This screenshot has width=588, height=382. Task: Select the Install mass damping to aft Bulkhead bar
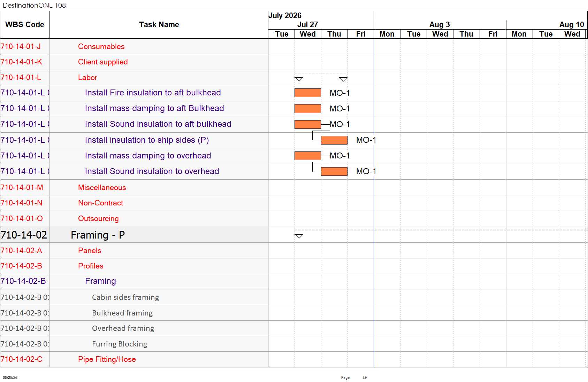[x=308, y=109]
